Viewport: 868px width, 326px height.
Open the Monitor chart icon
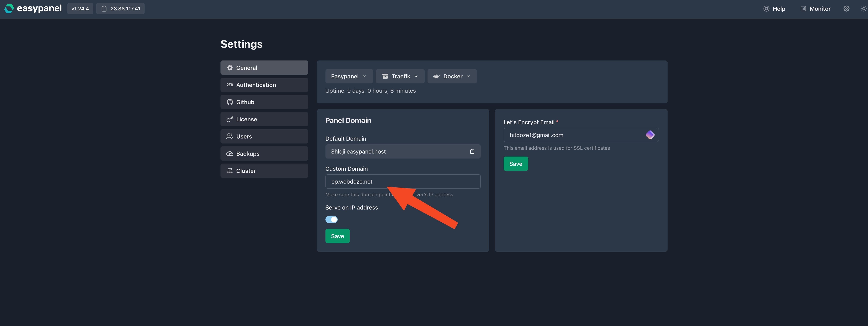[x=803, y=9]
